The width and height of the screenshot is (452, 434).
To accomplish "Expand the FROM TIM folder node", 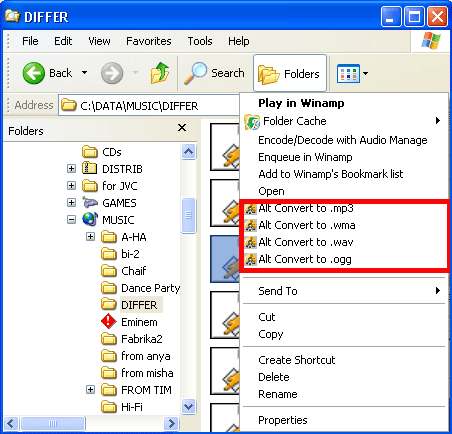I will click(90, 389).
